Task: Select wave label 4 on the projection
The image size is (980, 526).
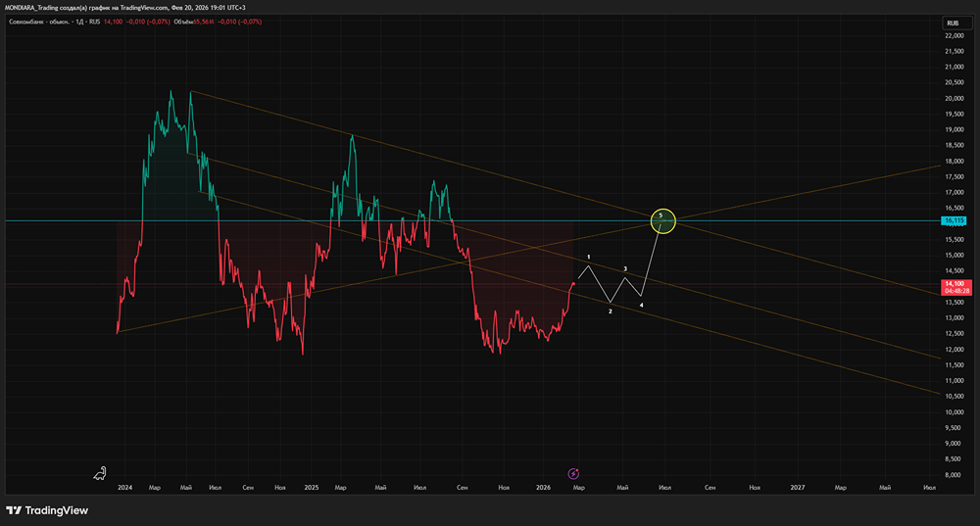Action: pyautogui.click(x=642, y=305)
